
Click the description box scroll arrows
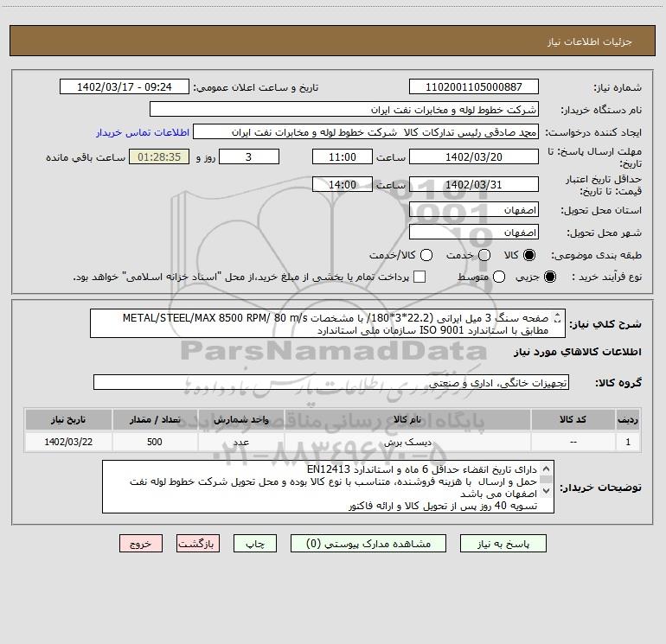pos(558,317)
